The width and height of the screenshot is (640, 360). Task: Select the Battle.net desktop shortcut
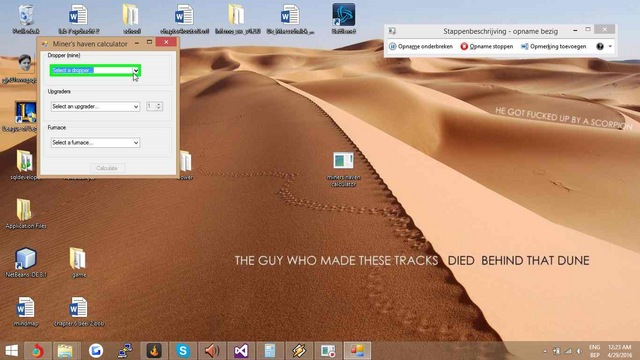(343, 19)
